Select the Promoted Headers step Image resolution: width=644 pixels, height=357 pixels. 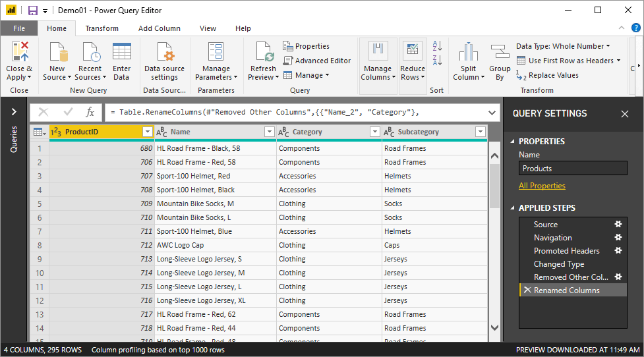573,251
